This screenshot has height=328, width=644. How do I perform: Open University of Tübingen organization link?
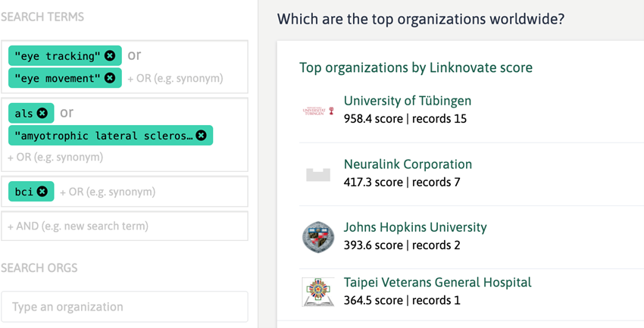click(x=407, y=101)
